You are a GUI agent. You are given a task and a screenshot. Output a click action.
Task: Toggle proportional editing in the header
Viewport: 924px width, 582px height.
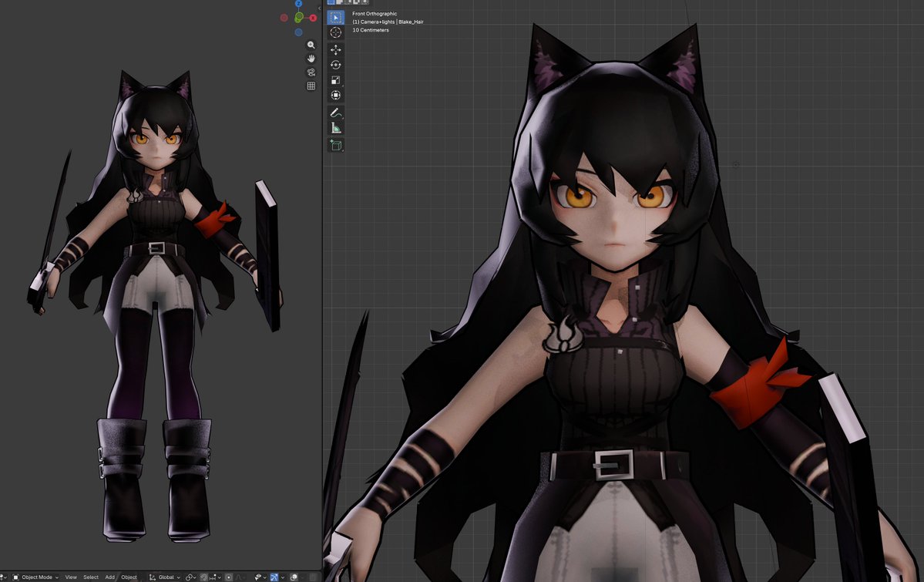(229, 577)
